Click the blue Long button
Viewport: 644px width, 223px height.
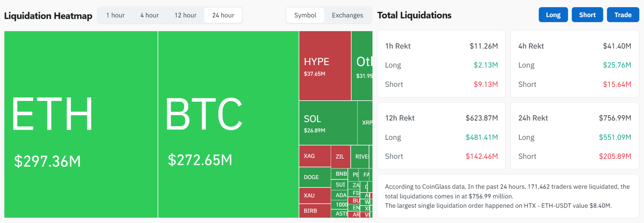pos(553,15)
